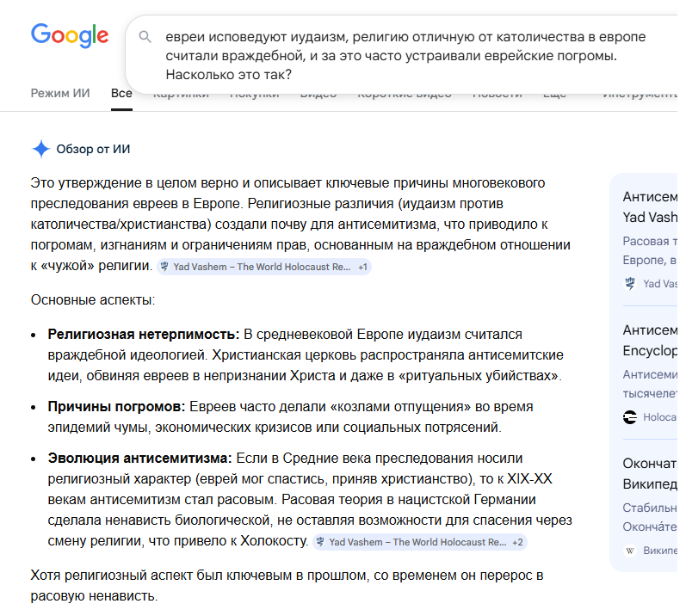This screenshot has height=616, width=686.
Task: Click the Encyclopedia card description snippet
Action: point(650,382)
